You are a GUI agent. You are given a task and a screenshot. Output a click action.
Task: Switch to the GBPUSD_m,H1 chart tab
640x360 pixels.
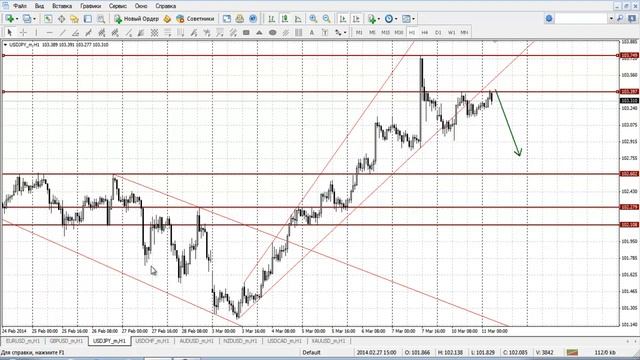pos(66,341)
